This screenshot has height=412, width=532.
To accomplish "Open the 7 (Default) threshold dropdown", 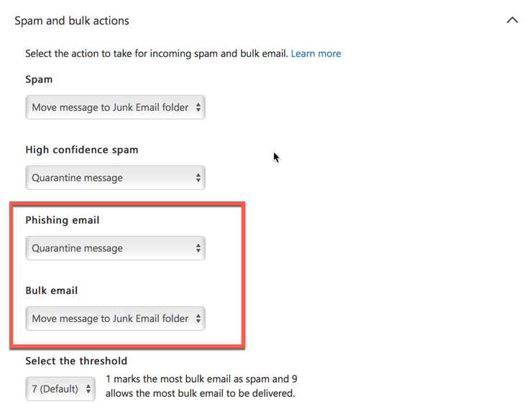I will 60,388.
